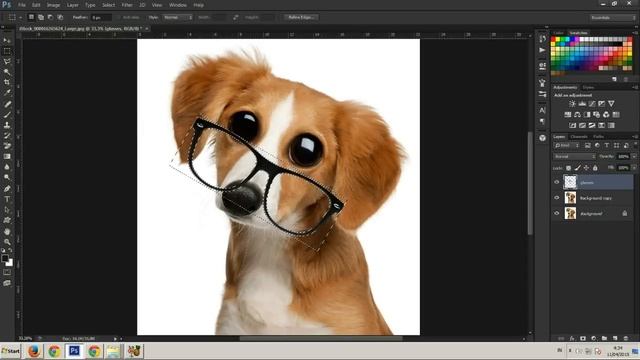This screenshot has height=360, width=640.
Task: Open the Adjustments panel flyout menu
Action: coord(635,87)
